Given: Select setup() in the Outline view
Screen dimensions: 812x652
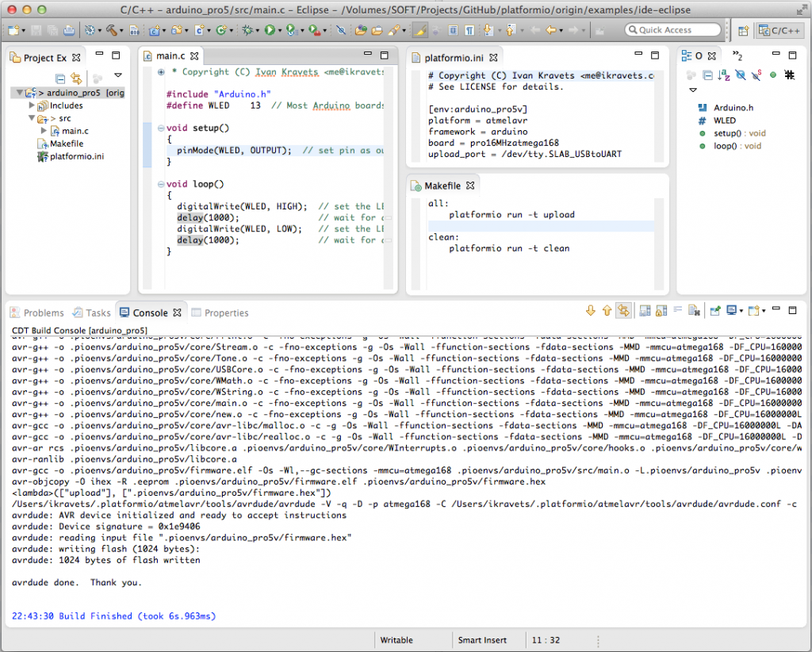Looking at the screenshot, I should [732, 133].
